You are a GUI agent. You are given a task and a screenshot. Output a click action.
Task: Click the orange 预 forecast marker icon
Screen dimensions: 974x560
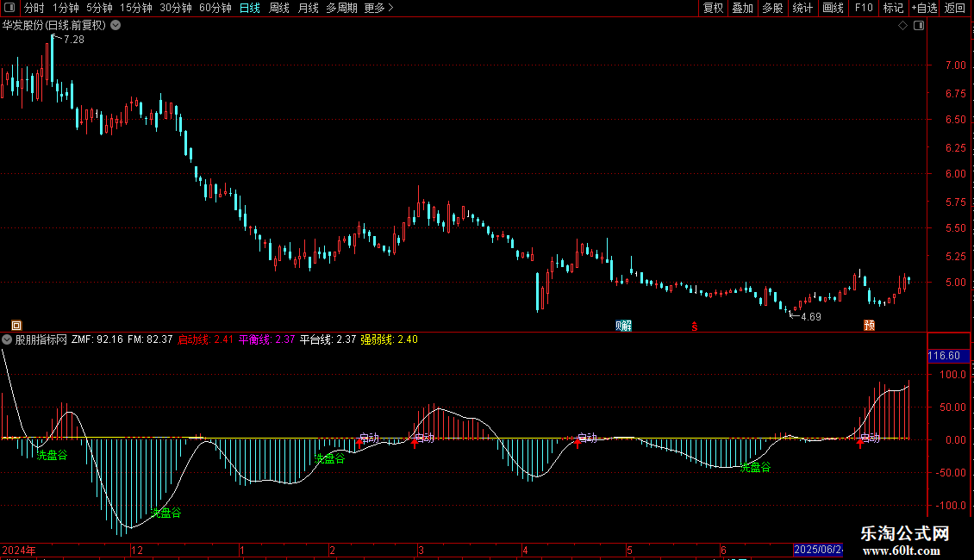pyautogui.click(x=870, y=325)
